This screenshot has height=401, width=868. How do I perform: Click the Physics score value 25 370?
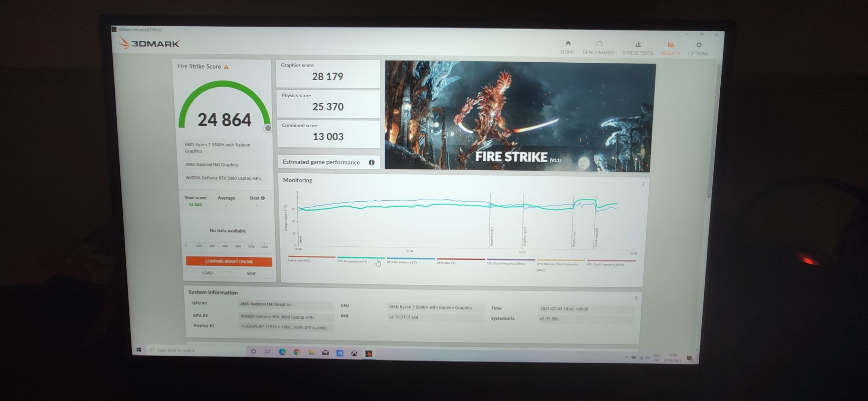click(x=328, y=107)
